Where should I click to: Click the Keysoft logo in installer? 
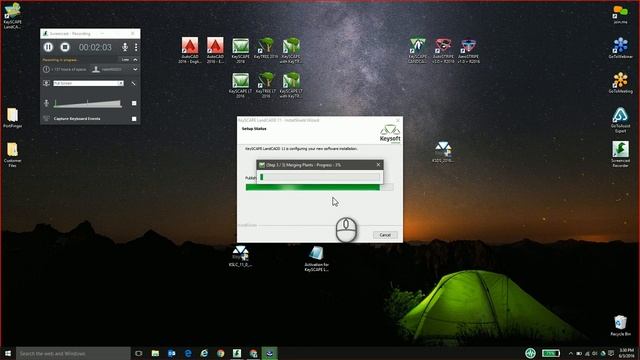tap(390, 134)
